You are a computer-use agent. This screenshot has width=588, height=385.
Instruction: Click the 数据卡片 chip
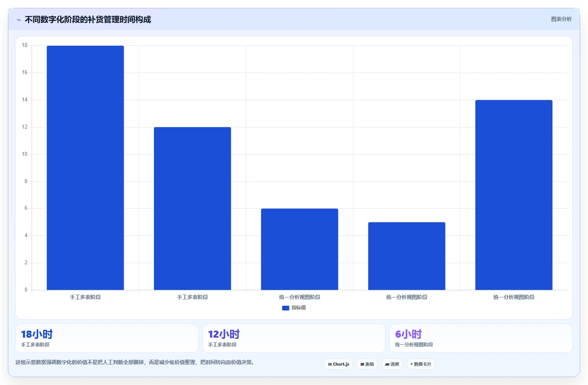tap(421, 364)
